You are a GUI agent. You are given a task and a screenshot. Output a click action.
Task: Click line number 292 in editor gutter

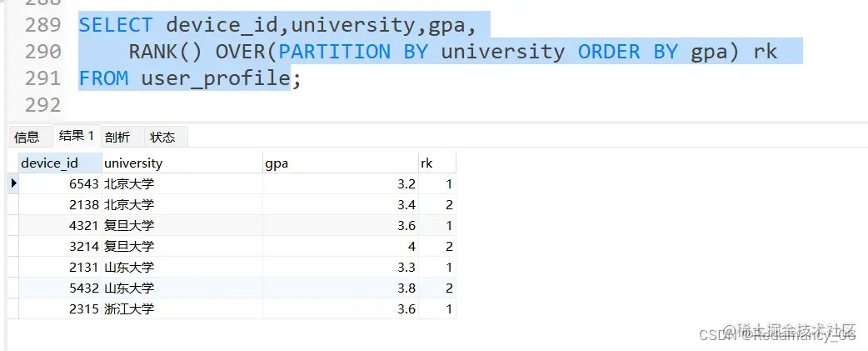pos(42,105)
